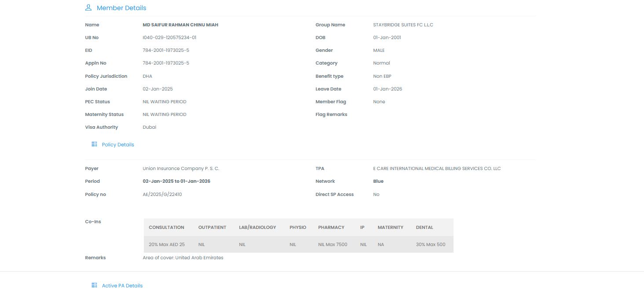
Task: Select the policy period 02-Jan-2025 to 01-Jan-2026
Action: coord(176,181)
